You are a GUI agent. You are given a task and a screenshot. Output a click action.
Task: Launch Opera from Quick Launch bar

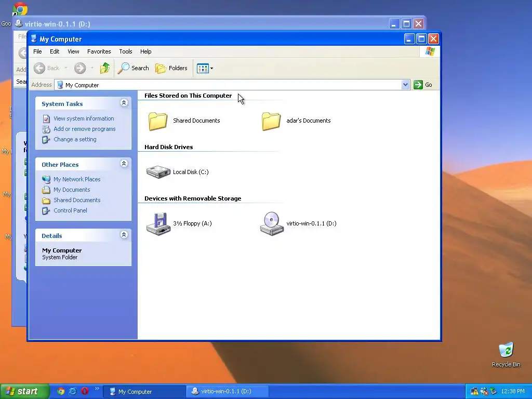click(85, 391)
